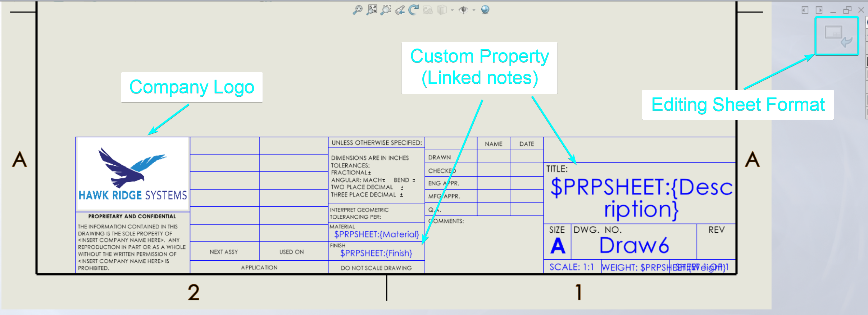Click the Draw6 drawing number text
The image size is (868, 315).
click(x=634, y=246)
